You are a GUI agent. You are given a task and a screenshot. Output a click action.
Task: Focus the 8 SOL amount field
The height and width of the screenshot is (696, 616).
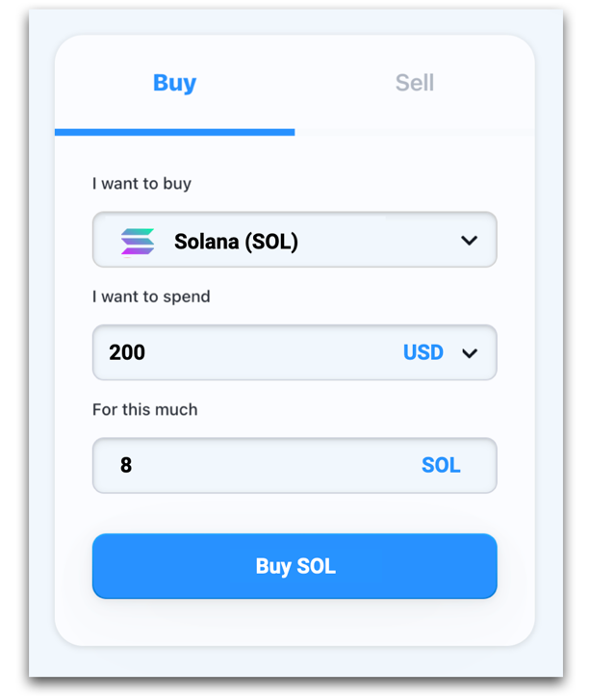295,465
